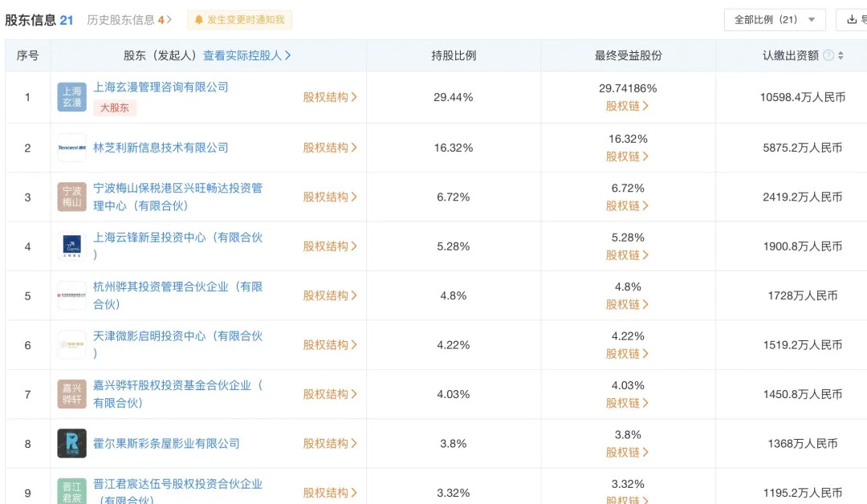Expand 股权结构 for 霍尔果斯彩条屋影业

click(330, 443)
